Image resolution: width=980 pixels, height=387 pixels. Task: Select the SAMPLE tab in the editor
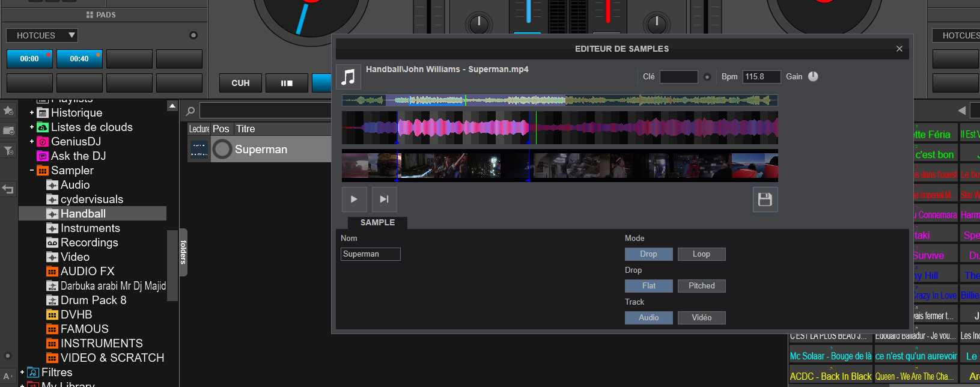pos(377,222)
